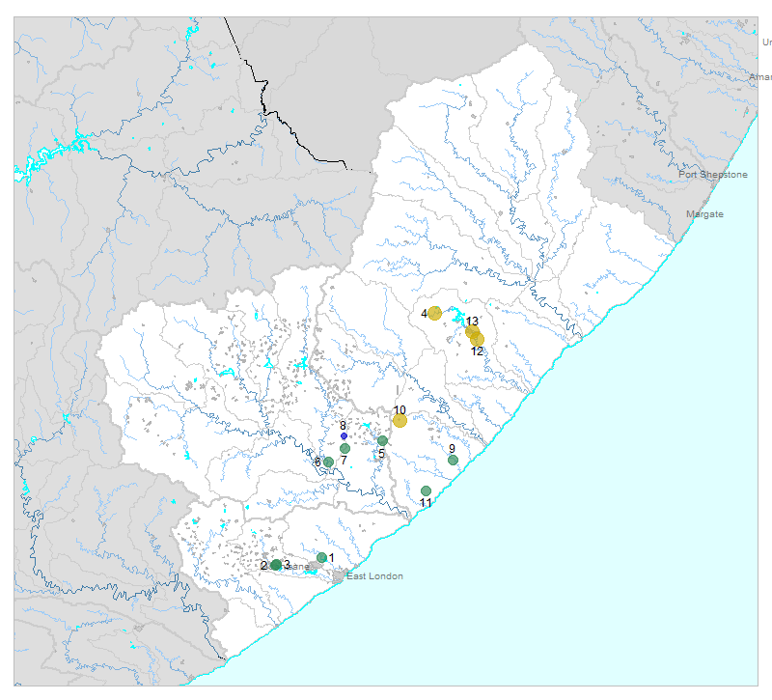
Task: Select the cyan reservoir between markers 4 and 13
Action: 454,314
